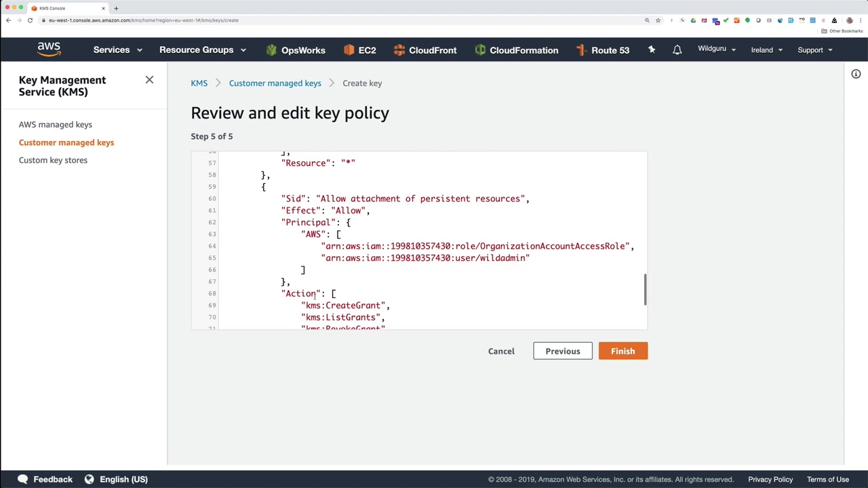Click the Chrome profile avatar
The image size is (868, 488).
click(849, 20)
